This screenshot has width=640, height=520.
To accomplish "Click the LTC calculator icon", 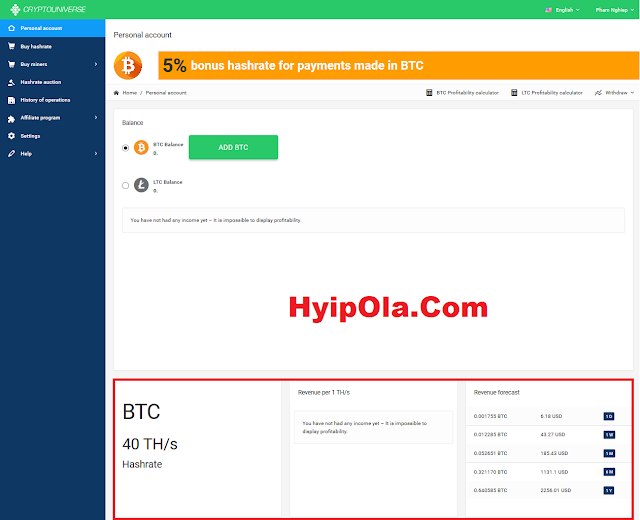I will click(x=514, y=93).
